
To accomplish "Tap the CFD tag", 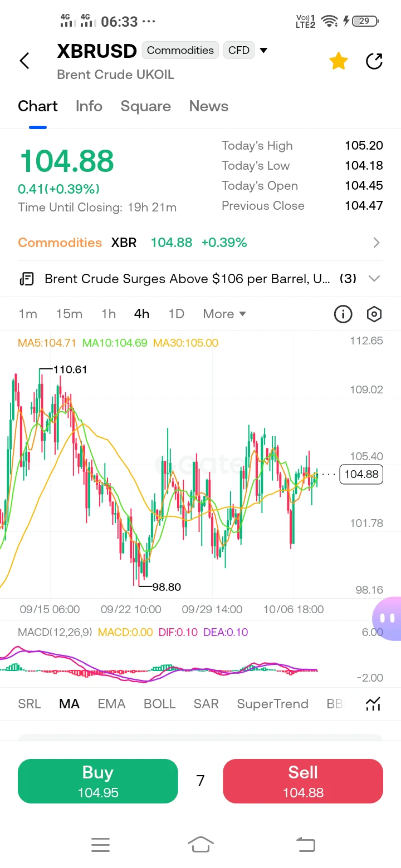I will [239, 50].
